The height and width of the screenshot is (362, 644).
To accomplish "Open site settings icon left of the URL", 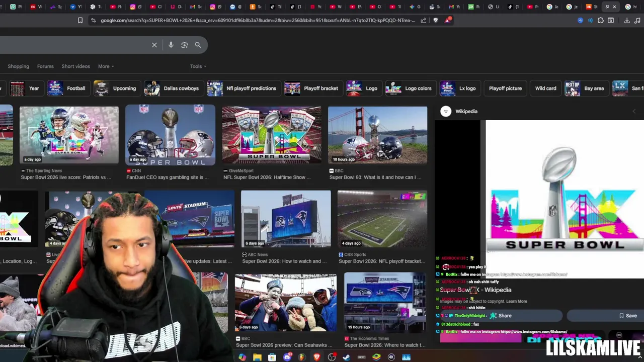I will 93,21.
